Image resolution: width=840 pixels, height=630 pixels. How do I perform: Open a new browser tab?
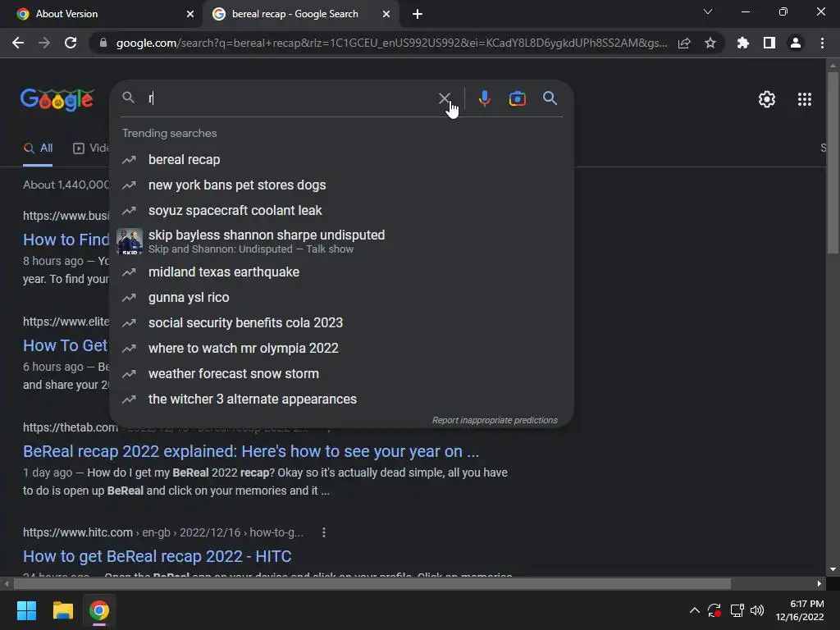pyautogui.click(x=418, y=14)
